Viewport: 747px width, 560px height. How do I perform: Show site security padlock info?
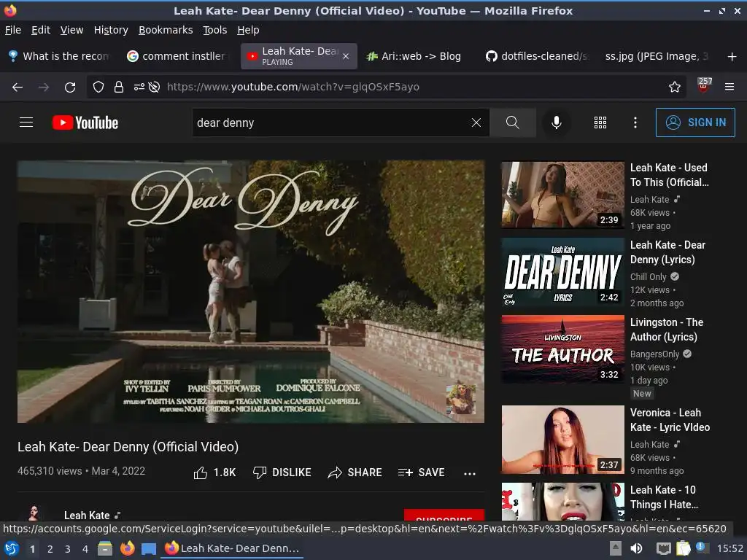pyautogui.click(x=119, y=87)
